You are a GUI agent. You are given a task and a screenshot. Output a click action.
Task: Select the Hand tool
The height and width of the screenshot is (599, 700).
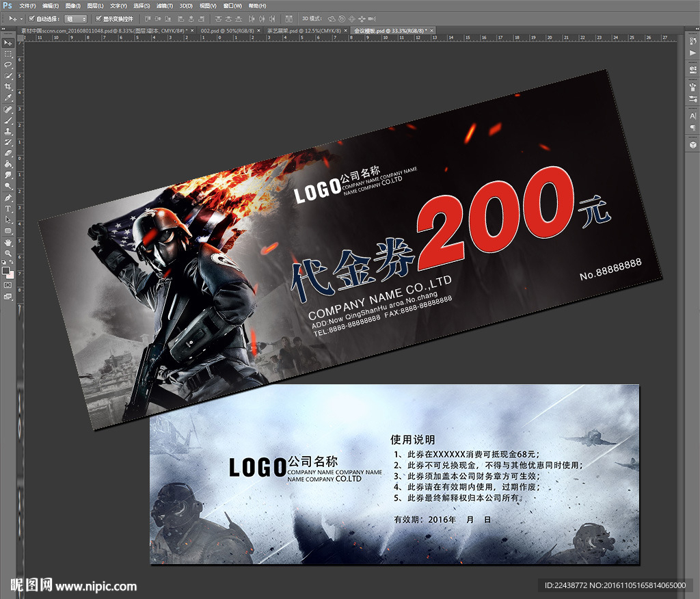(x=8, y=242)
